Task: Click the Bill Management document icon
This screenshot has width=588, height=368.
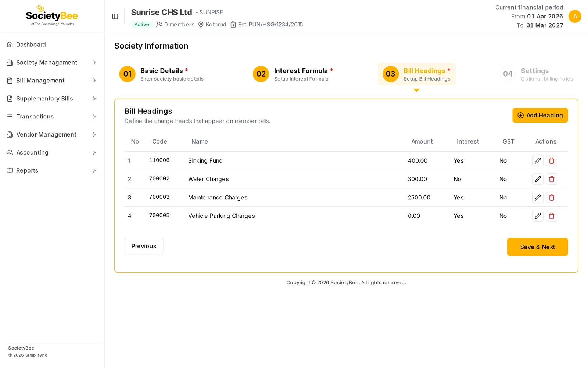Action: [10, 81]
